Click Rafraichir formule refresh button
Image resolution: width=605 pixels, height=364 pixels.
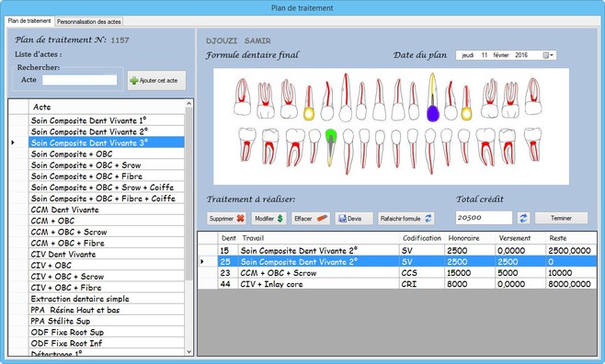tap(405, 219)
